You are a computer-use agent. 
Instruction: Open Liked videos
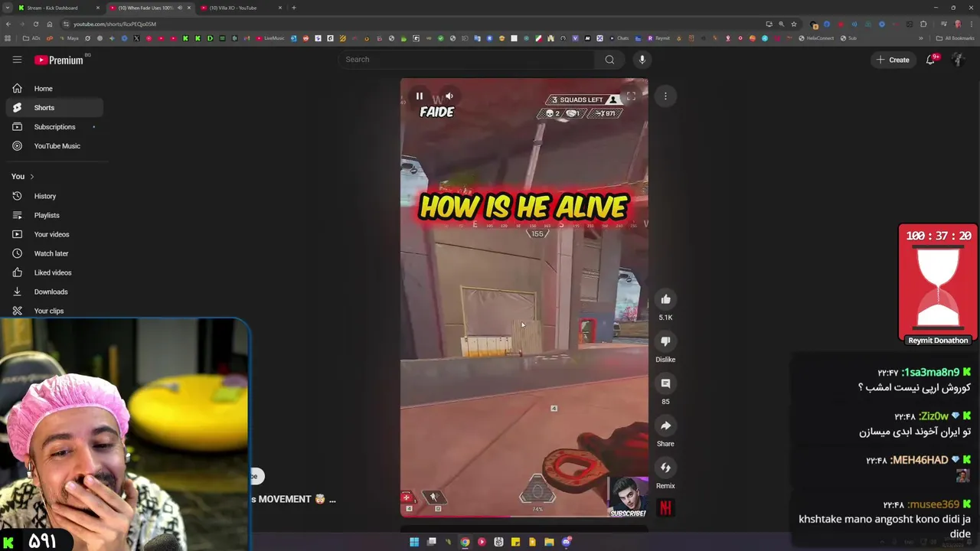(54, 272)
